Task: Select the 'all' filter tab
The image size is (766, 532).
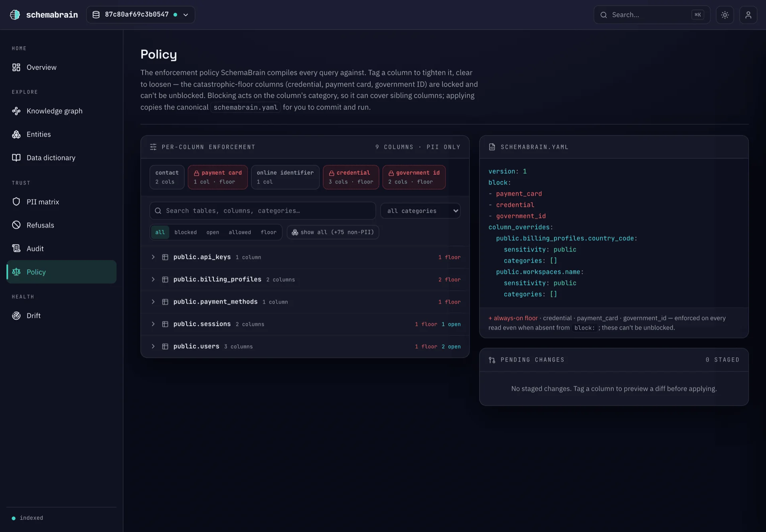Action: coord(160,232)
